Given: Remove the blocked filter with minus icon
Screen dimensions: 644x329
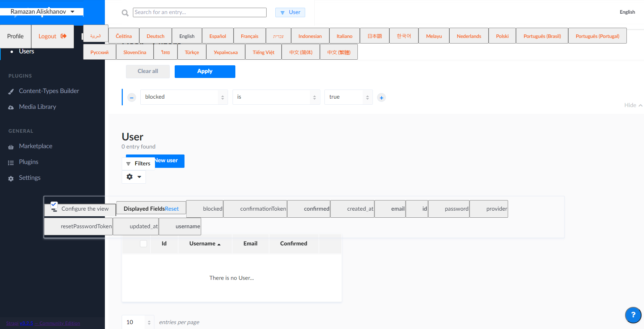Looking at the screenshot, I should pos(132,98).
